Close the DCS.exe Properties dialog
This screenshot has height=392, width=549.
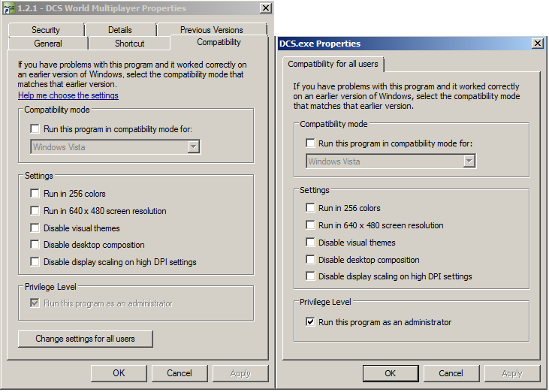click(x=538, y=44)
